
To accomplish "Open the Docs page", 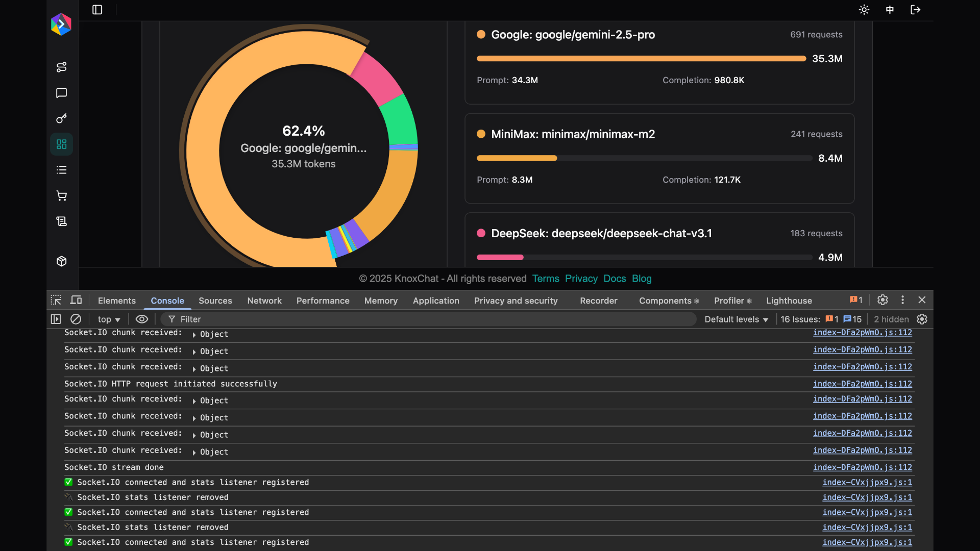I will point(615,279).
